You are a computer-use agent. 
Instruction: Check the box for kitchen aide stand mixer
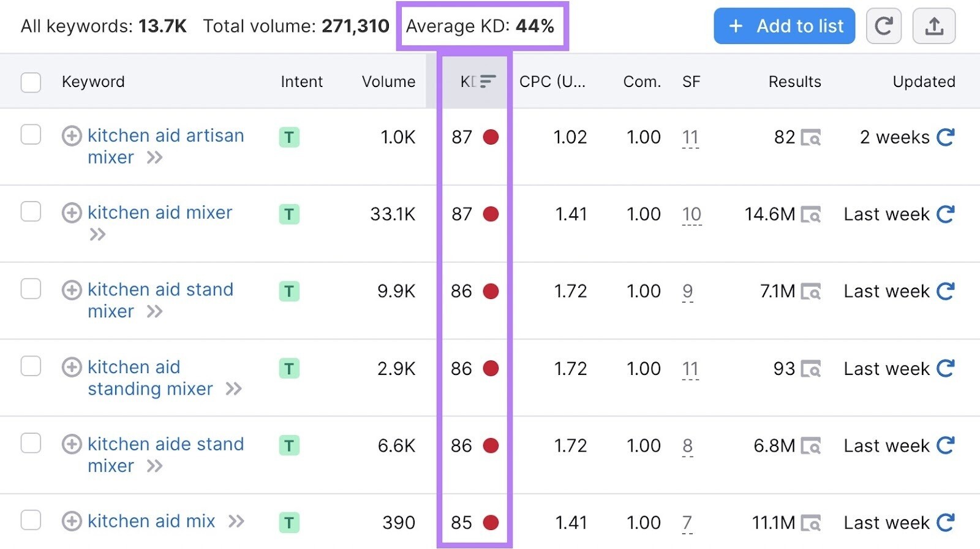31,444
